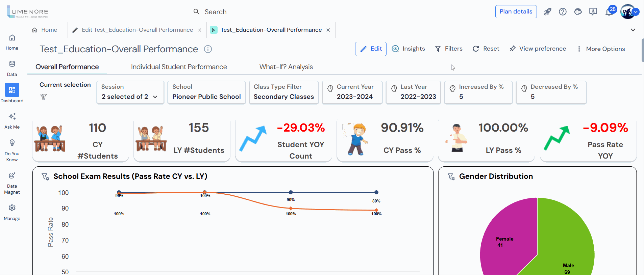Click the Do You Know lightbulb icon
Screen dimensions: 644x275
[12, 143]
